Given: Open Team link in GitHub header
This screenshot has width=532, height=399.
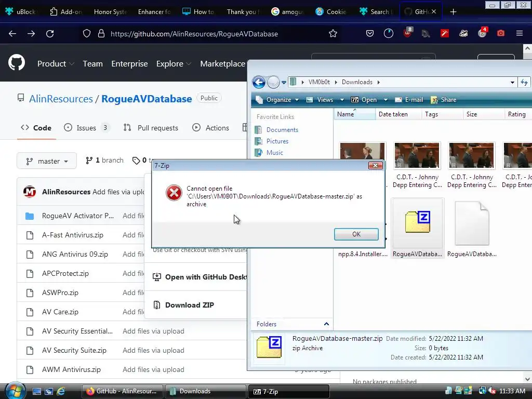Looking at the screenshot, I should [92, 64].
